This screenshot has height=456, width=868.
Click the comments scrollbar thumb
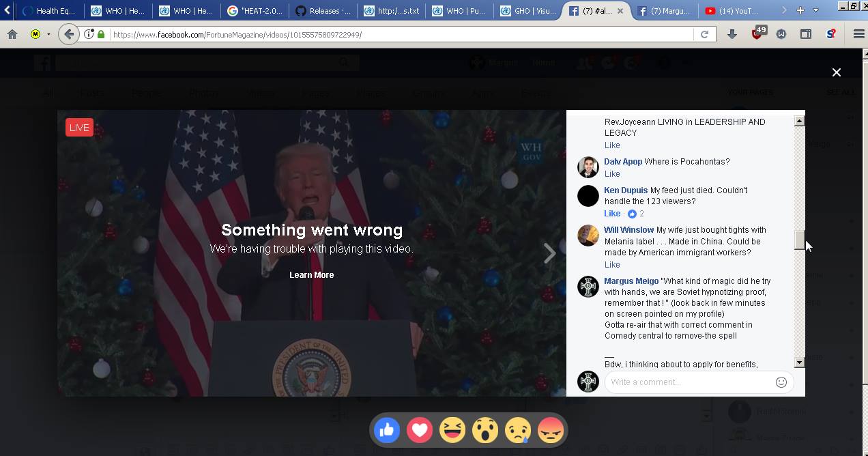coord(799,240)
